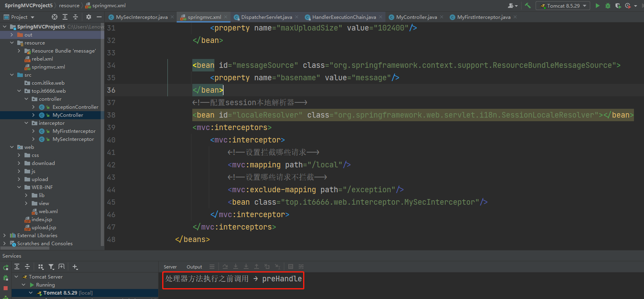Expand all services in the Services toolbar
This screenshot has height=299, width=644.
coord(17,266)
